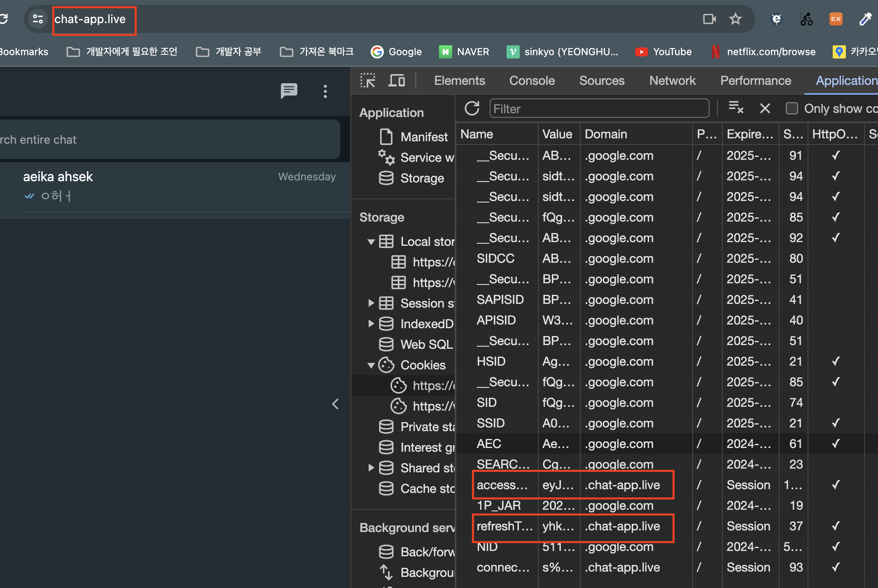Refresh the cookies table
This screenshot has height=588, width=878.
[x=472, y=109]
